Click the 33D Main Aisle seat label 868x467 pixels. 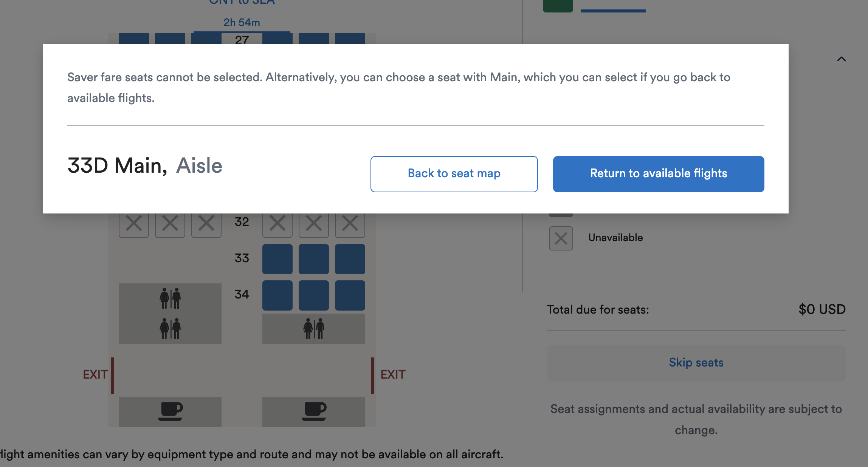(145, 165)
